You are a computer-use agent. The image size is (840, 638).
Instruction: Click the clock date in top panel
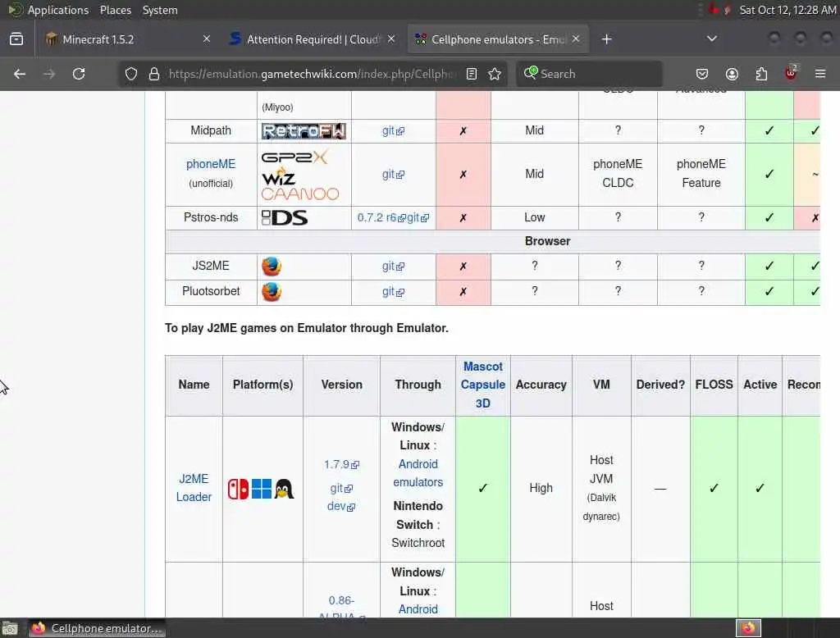(x=787, y=10)
